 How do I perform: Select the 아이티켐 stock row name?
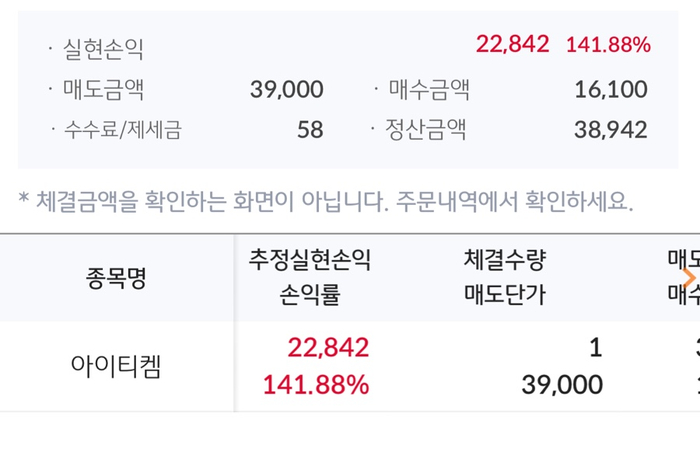(116, 366)
